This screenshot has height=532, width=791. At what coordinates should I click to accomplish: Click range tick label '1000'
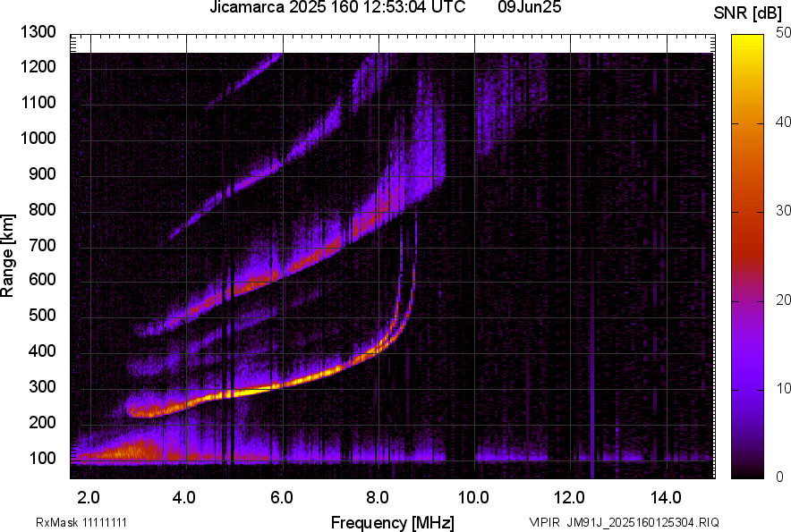(x=38, y=139)
